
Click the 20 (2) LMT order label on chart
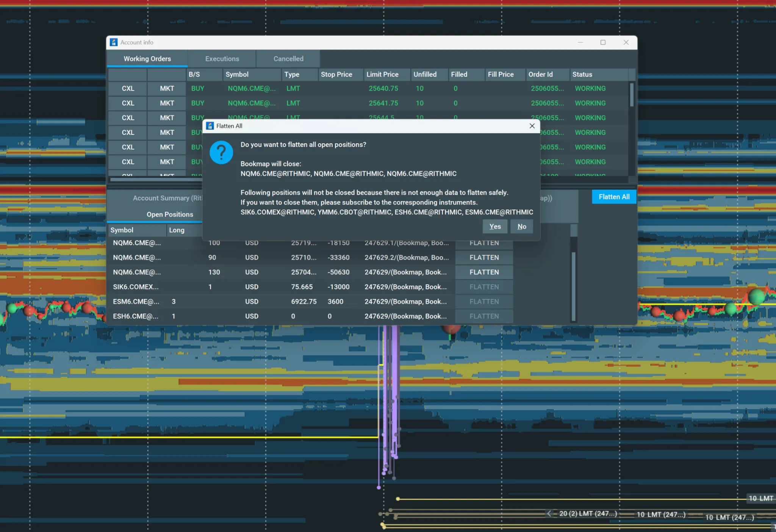click(588, 514)
